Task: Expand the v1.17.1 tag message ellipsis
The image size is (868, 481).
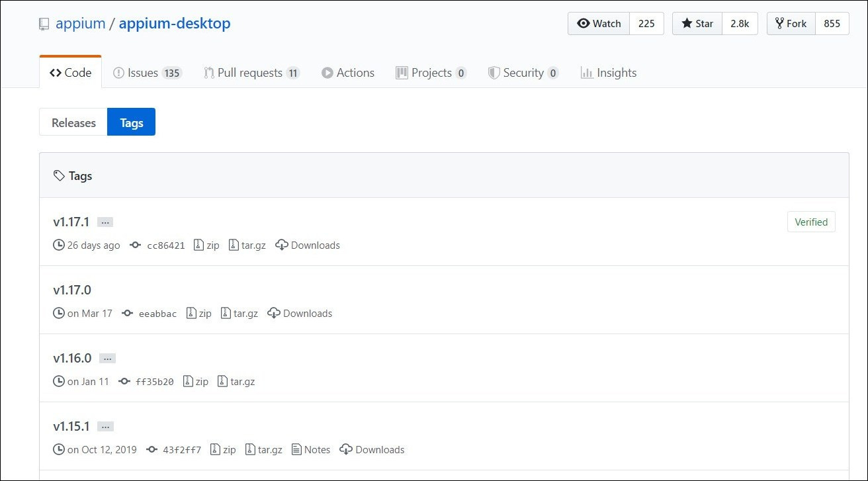Action: [x=105, y=222]
